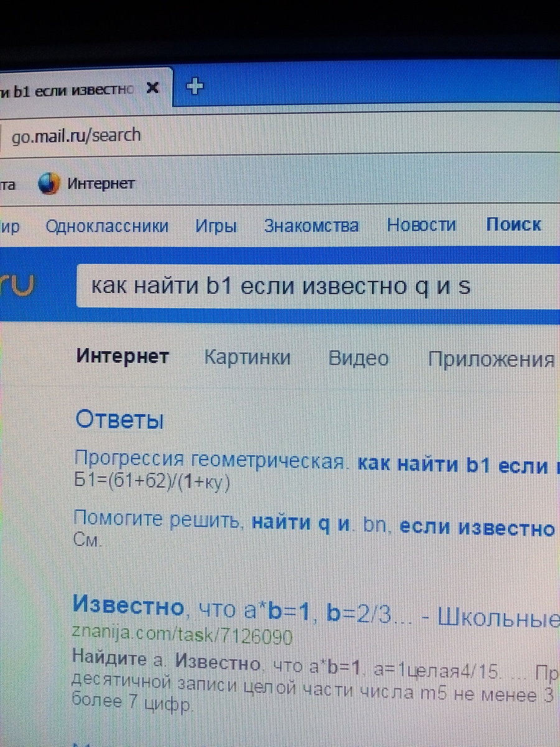
Task: Open 'Помогите решить, найти q и' link
Action: point(314,524)
